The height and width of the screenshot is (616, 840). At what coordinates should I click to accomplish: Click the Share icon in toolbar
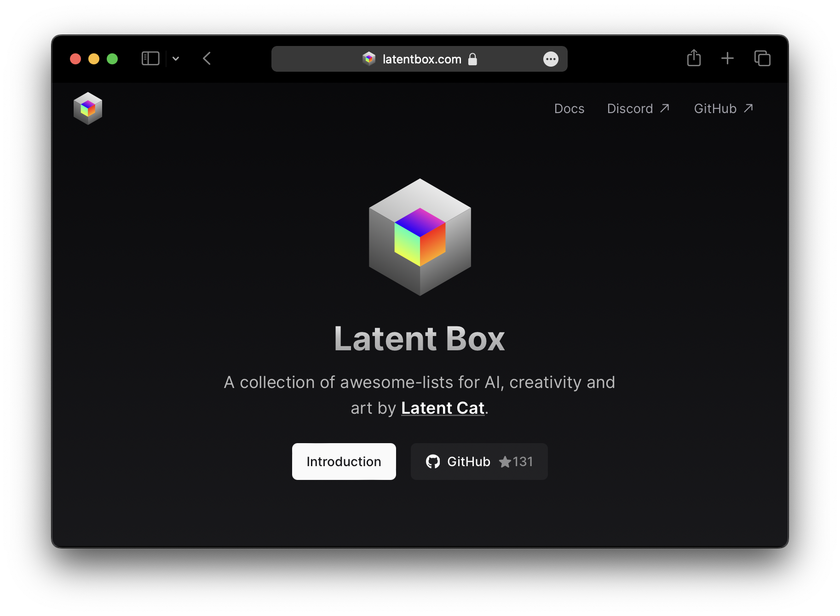point(694,58)
